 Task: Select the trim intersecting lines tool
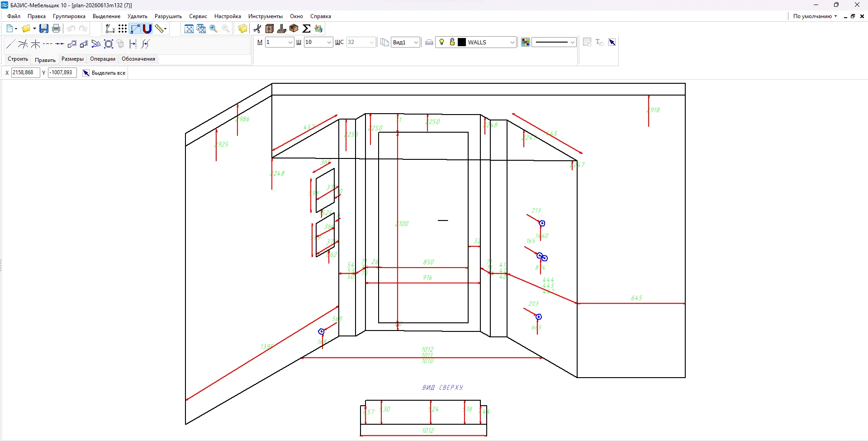coord(23,44)
